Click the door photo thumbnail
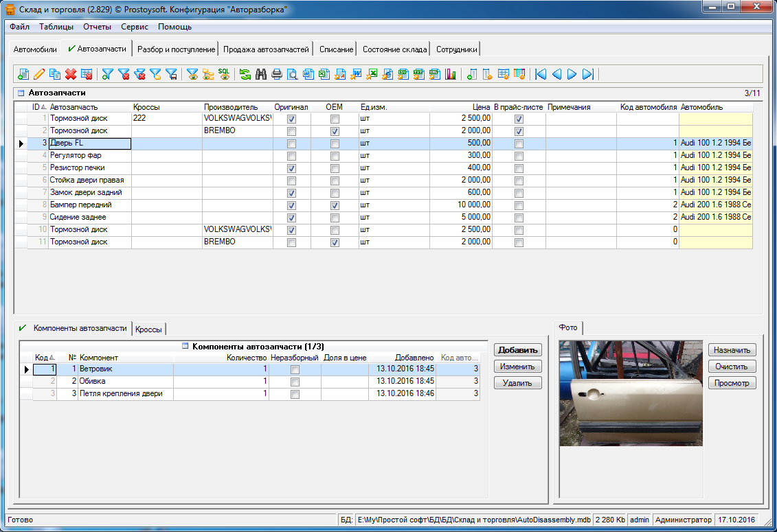777x532 pixels. click(631, 393)
